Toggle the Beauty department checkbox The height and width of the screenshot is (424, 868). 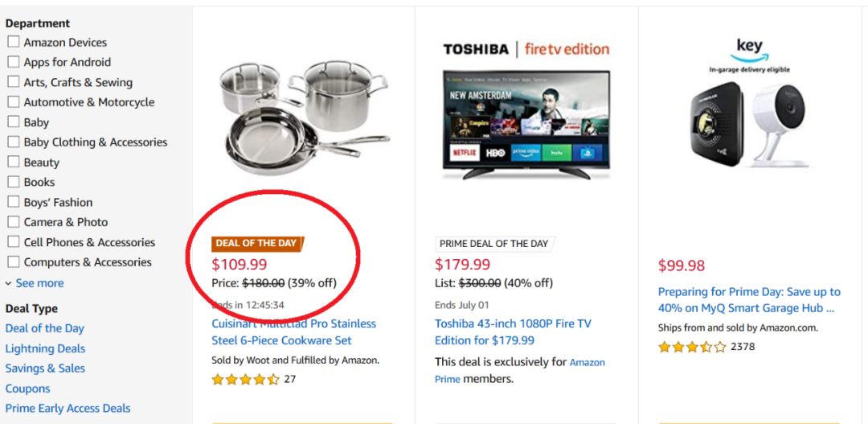(14, 162)
